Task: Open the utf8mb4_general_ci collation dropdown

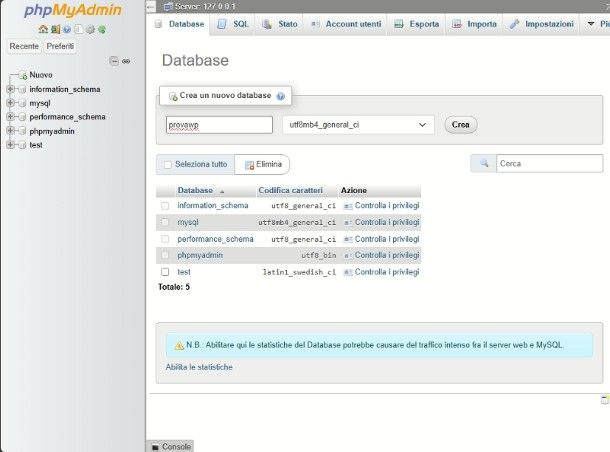Action: tap(358, 125)
